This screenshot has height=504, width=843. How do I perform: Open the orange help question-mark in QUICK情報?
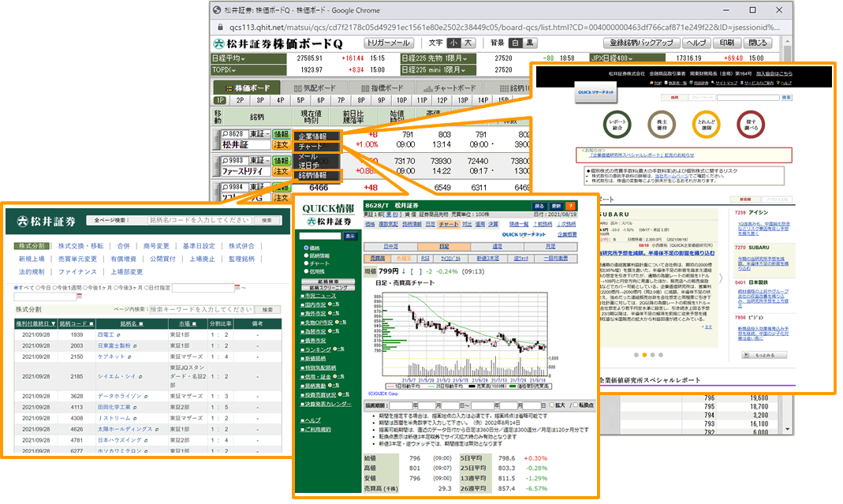tap(570, 206)
